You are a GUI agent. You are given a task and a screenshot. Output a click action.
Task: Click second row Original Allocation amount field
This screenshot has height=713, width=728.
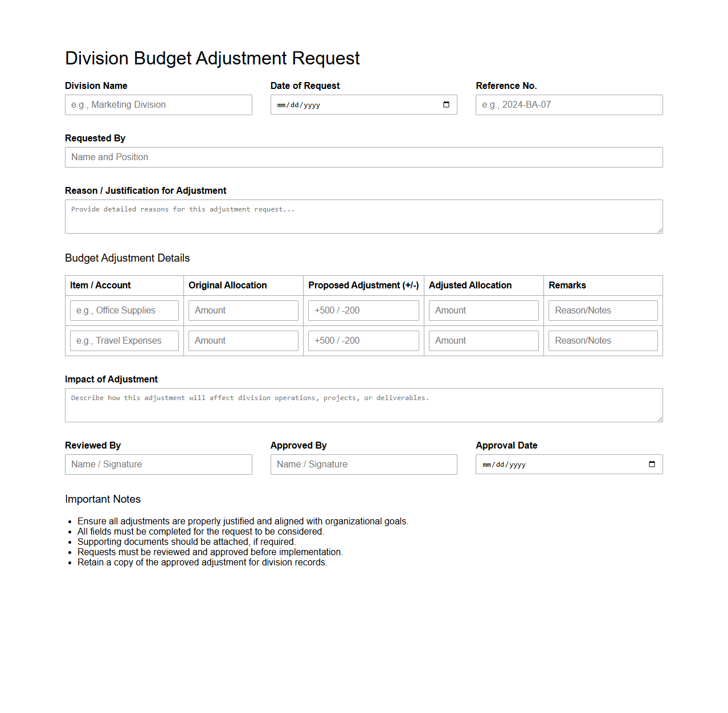click(243, 341)
